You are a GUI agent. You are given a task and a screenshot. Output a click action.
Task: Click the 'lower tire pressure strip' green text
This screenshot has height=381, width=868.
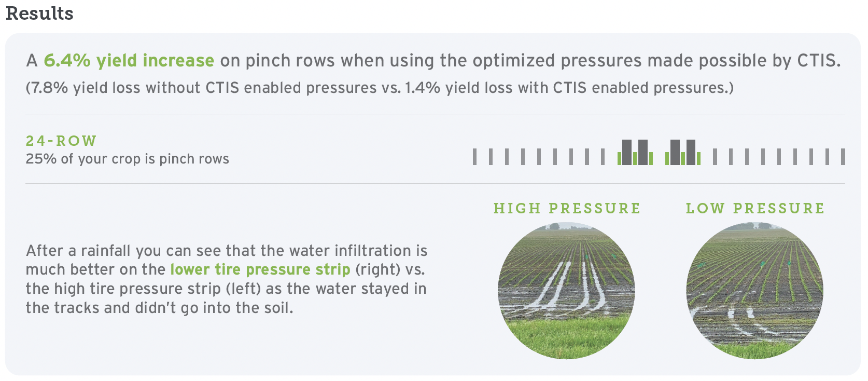[260, 270]
